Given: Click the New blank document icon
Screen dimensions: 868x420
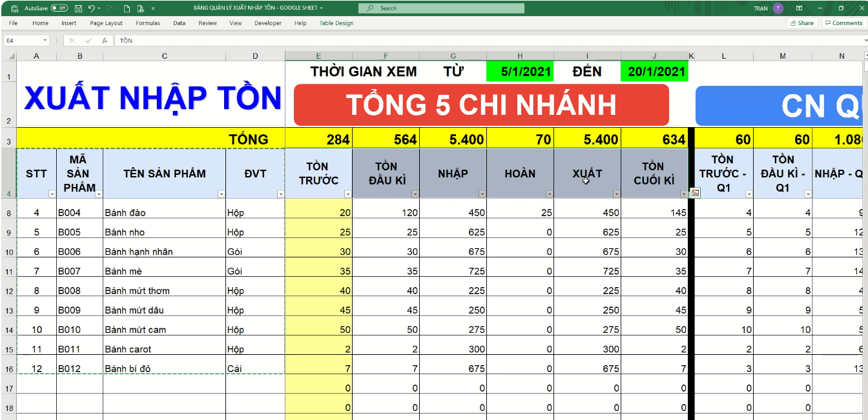Looking at the screenshot, I should click(x=127, y=8).
